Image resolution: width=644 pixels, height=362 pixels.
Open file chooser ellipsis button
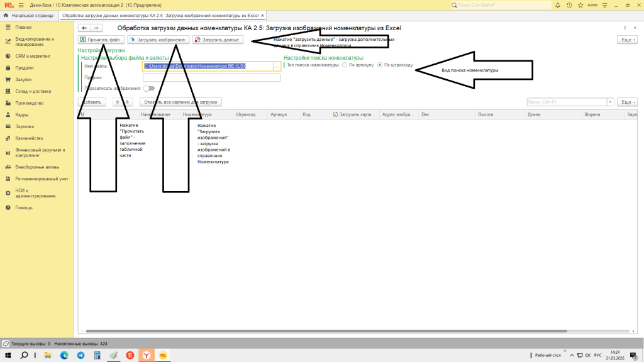click(x=277, y=66)
